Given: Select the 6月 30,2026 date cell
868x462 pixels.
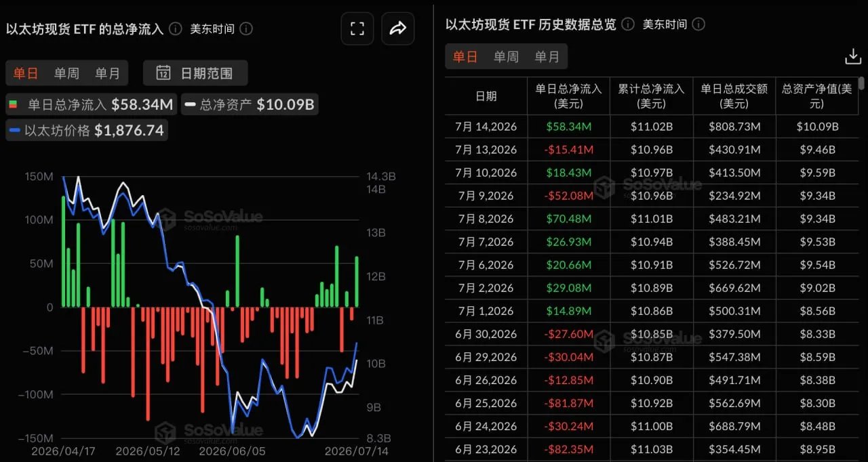Looking at the screenshot, I should [x=486, y=334].
